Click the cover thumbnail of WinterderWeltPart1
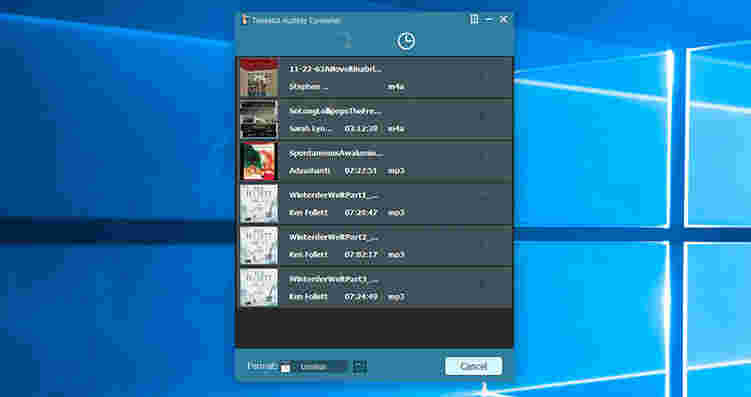This screenshot has height=397, width=751. coord(259,204)
